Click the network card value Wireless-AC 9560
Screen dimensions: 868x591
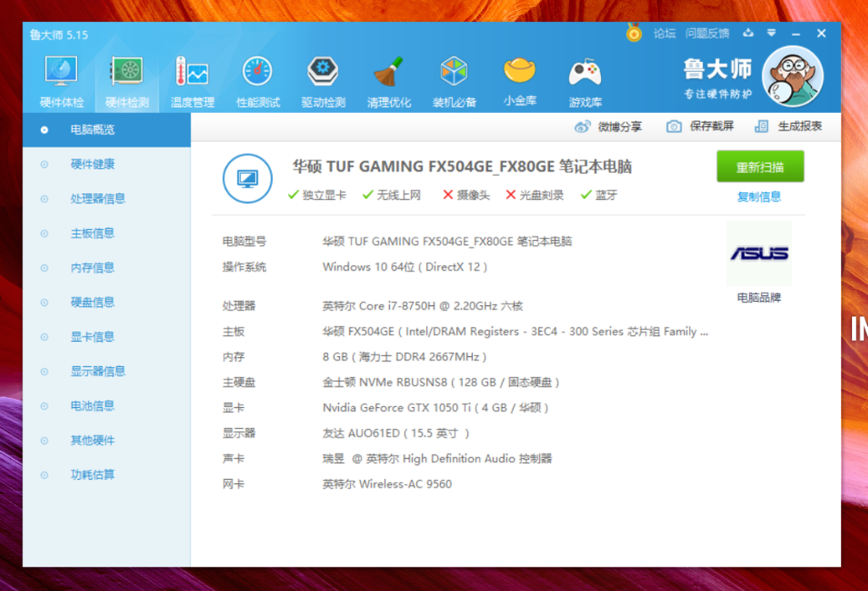387,484
